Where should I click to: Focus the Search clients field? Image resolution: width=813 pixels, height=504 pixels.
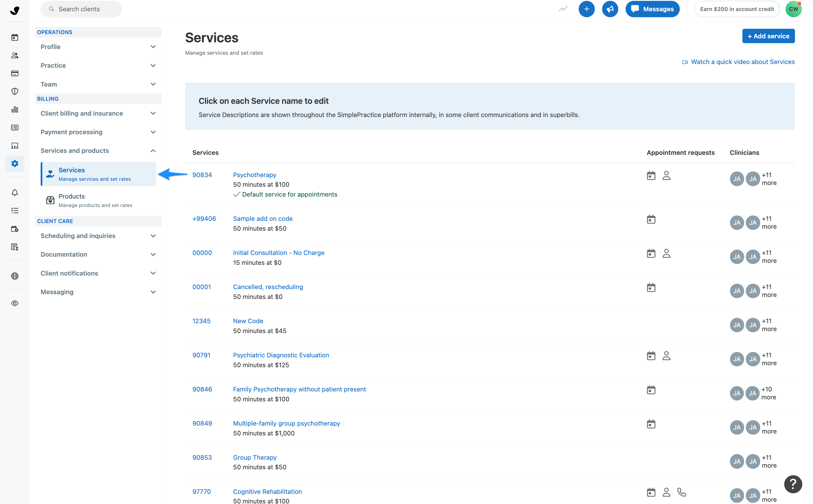click(81, 9)
